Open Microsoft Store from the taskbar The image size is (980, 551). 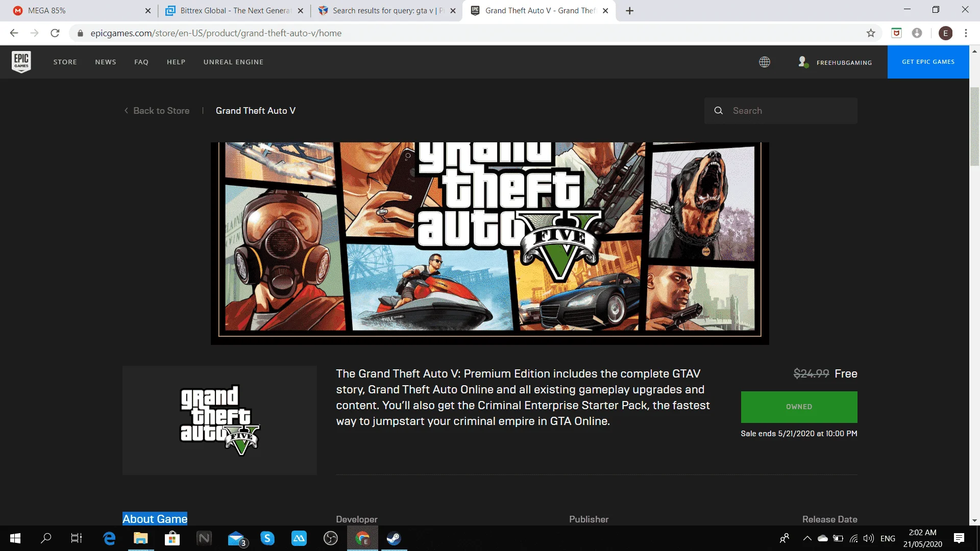coord(173,538)
